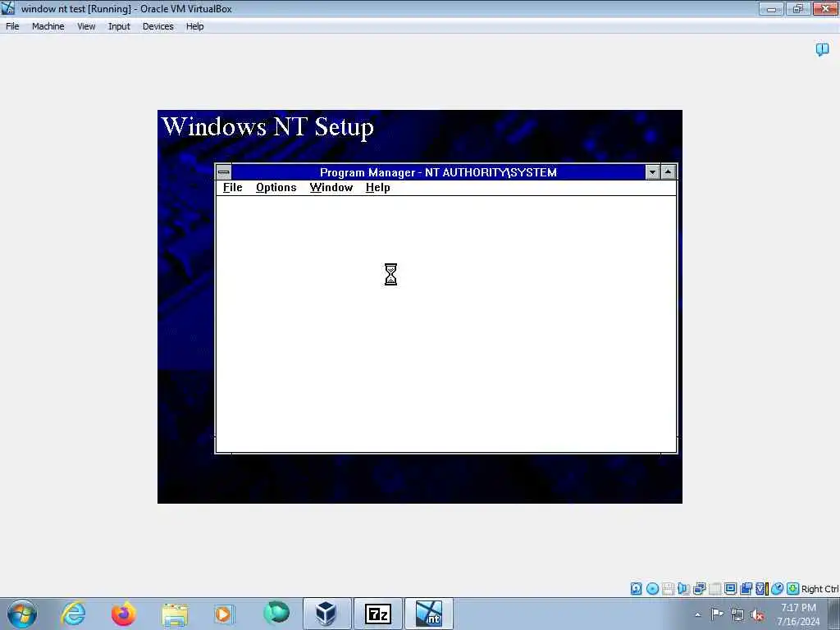The height and width of the screenshot is (630, 840).
Task: Launch Firefox from taskbar
Action: point(123,614)
